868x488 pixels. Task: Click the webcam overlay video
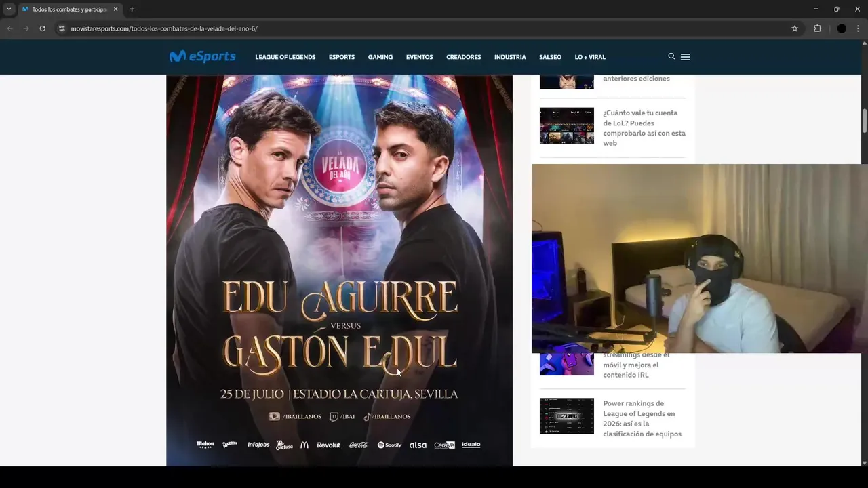pos(700,258)
